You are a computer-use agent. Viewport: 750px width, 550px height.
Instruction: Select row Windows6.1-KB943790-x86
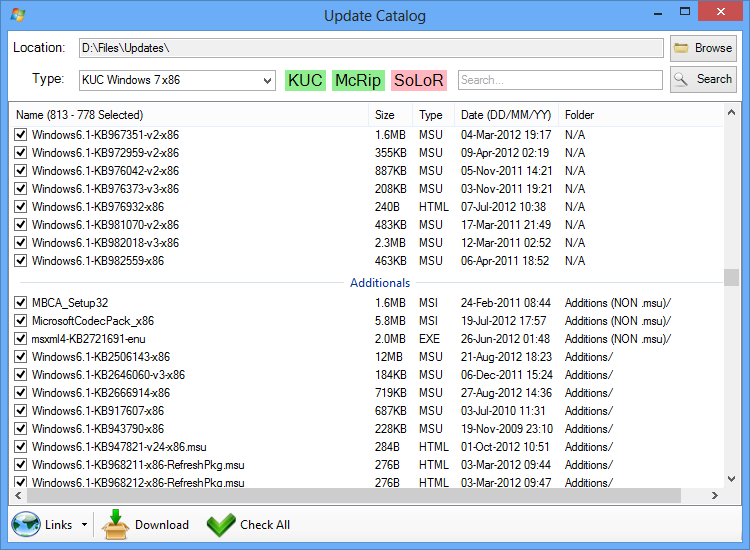pyautogui.click(x=366, y=429)
